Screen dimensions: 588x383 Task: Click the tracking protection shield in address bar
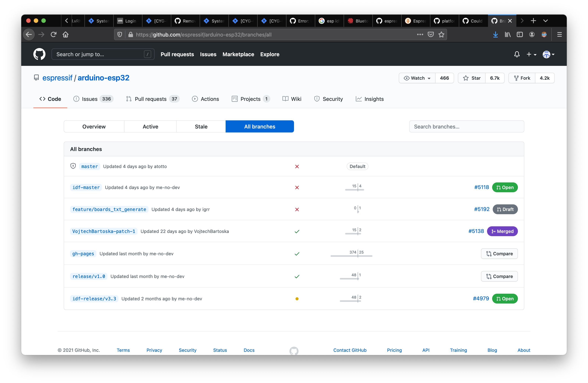click(120, 35)
